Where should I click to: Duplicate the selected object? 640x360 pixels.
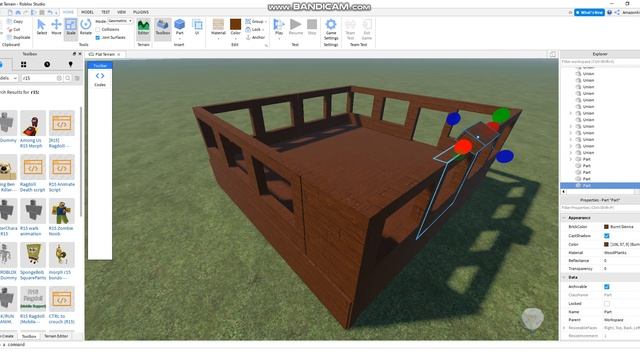click(x=19, y=37)
